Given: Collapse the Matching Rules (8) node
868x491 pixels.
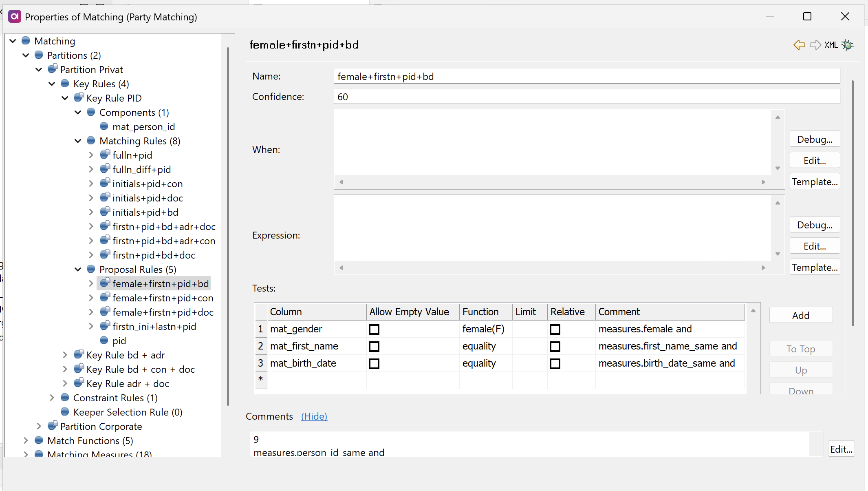Looking at the screenshot, I should click(x=78, y=141).
